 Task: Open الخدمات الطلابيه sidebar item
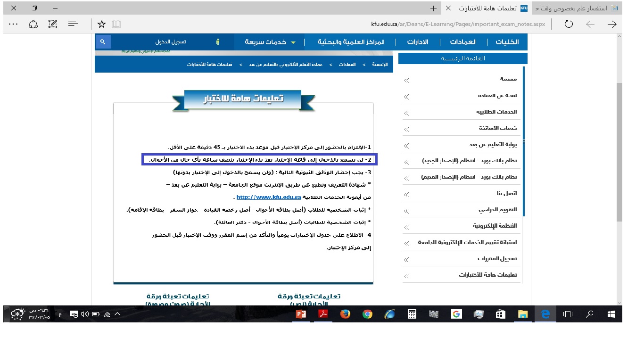pyautogui.click(x=496, y=112)
